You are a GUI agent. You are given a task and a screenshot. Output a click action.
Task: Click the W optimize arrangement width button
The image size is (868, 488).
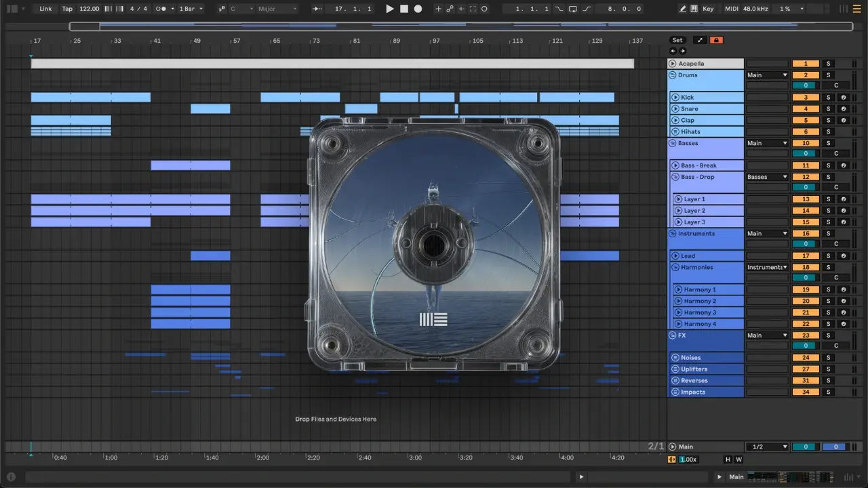point(738,460)
